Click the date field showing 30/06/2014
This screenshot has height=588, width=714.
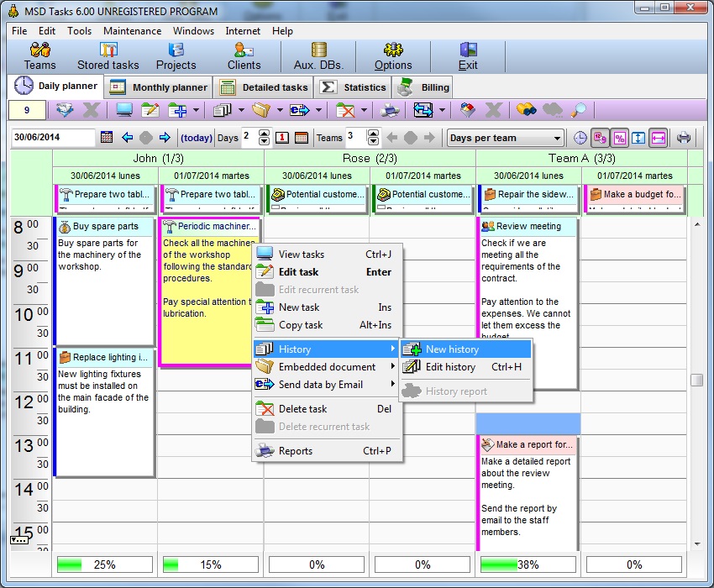click(52, 138)
